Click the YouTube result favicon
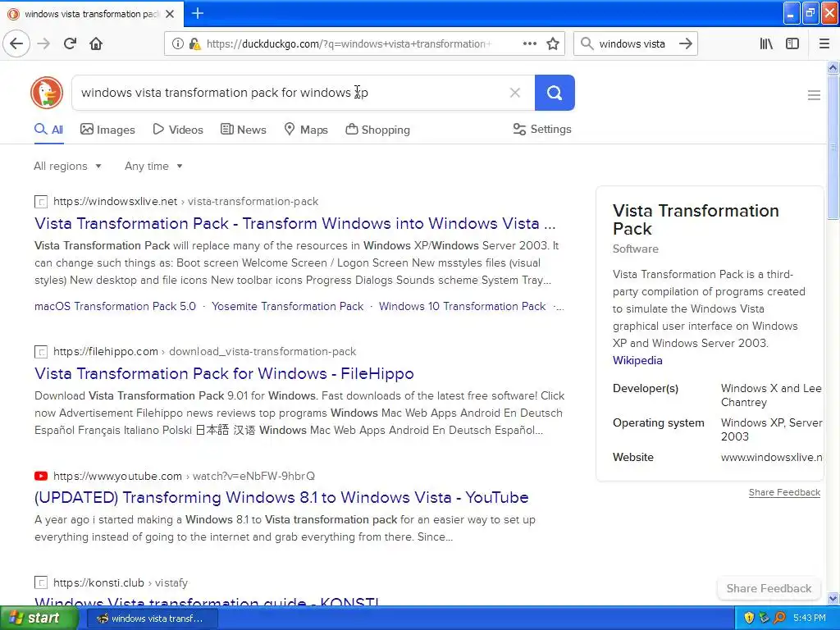The image size is (840, 630). click(41, 476)
